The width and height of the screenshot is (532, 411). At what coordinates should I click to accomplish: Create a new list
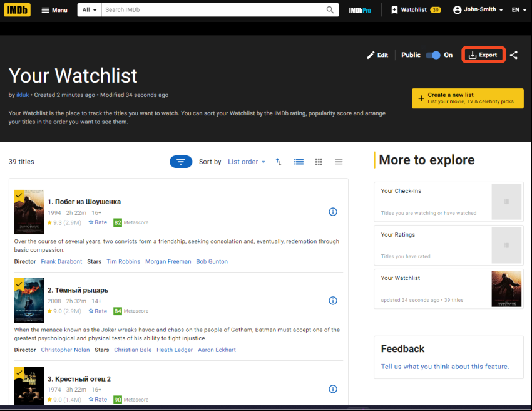468,98
